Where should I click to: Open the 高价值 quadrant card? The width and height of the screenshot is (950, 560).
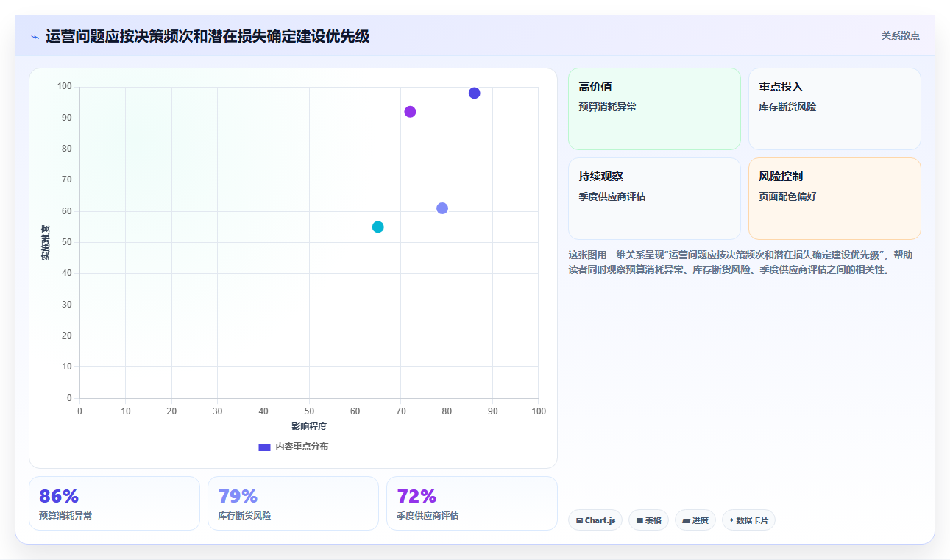[654, 109]
